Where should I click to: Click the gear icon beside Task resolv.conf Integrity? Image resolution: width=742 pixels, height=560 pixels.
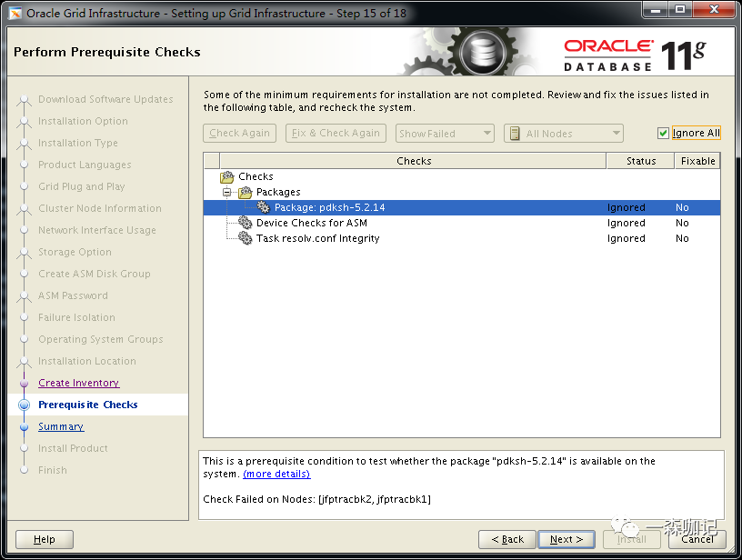(246, 238)
